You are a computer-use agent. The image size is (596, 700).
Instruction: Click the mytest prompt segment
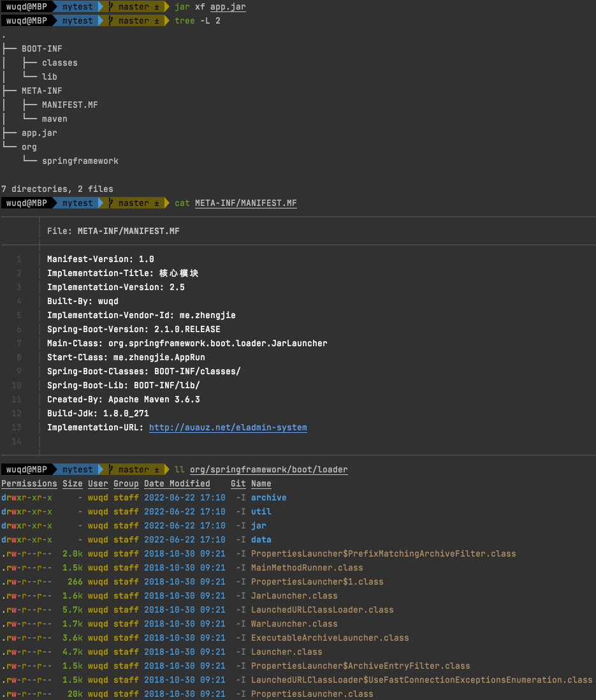coord(76,7)
